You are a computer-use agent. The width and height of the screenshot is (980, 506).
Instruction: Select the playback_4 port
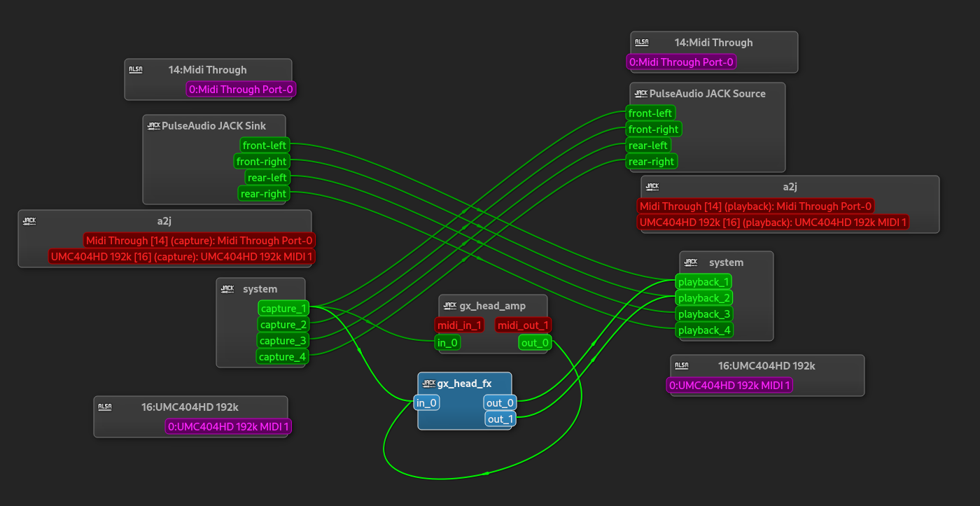click(704, 330)
